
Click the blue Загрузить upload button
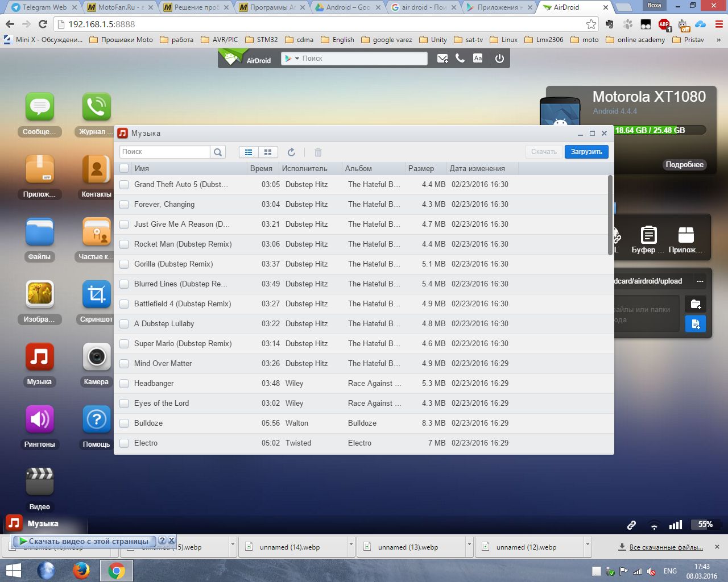586,152
